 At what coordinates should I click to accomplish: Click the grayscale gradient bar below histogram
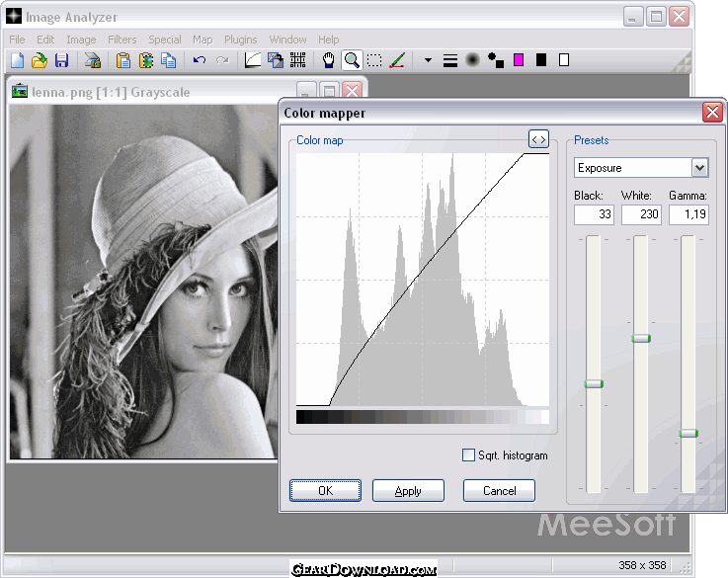click(x=423, y=416)
